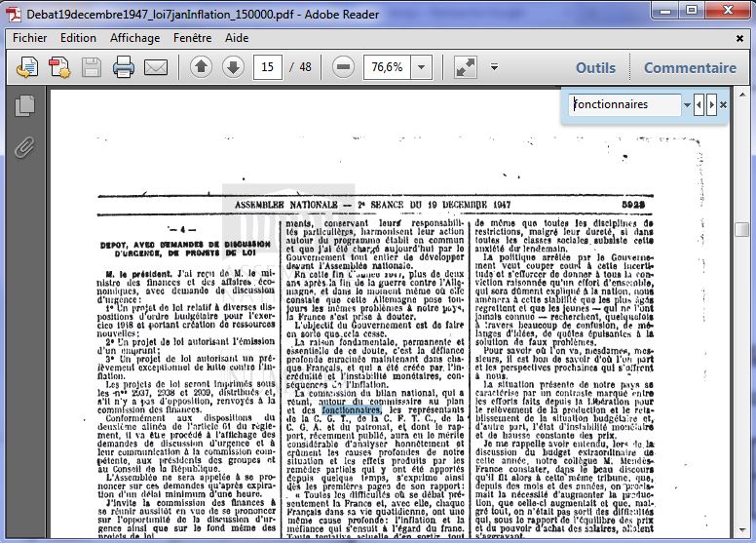Click highlighted word fonctionnaires in document
Image resolution: width=756 pixels, height=543 pixels.
pyautogui.click(x=352, y=410)
